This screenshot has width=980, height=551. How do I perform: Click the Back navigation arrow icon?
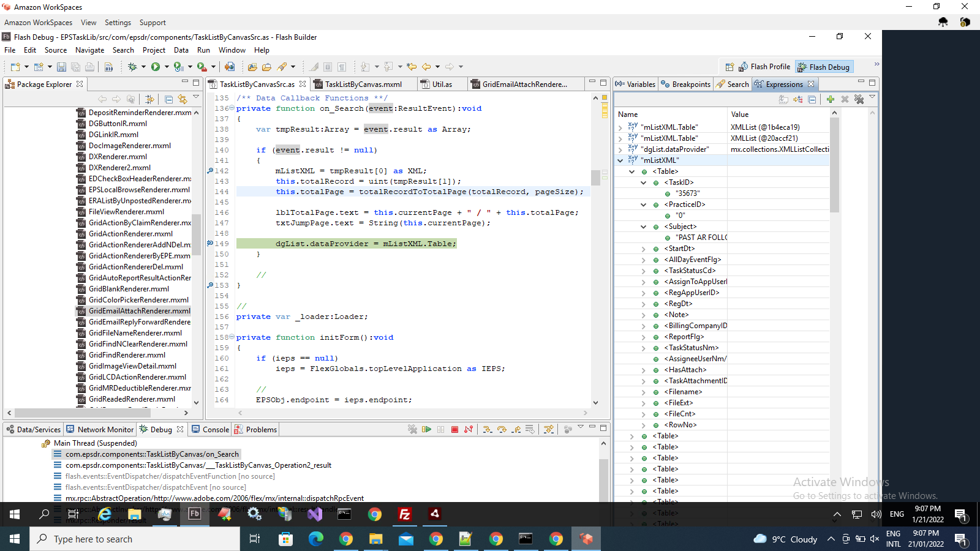click(x=426, y=67)
